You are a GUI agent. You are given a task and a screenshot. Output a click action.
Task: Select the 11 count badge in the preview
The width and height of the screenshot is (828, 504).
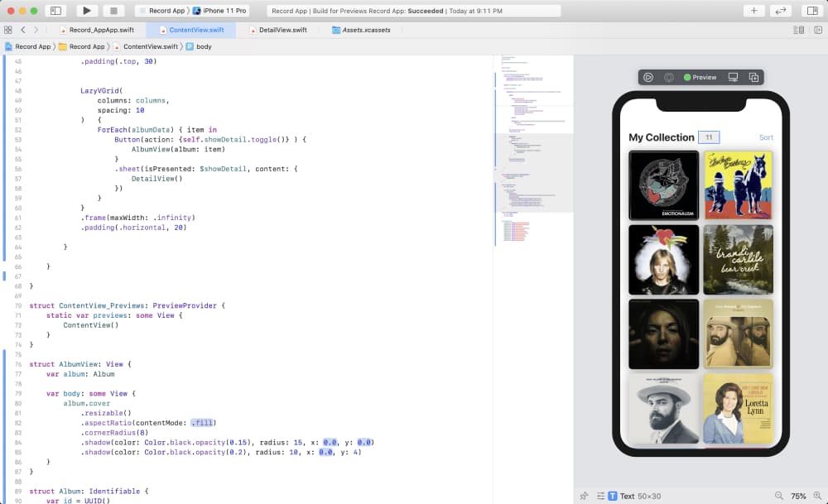click(709, 137)
